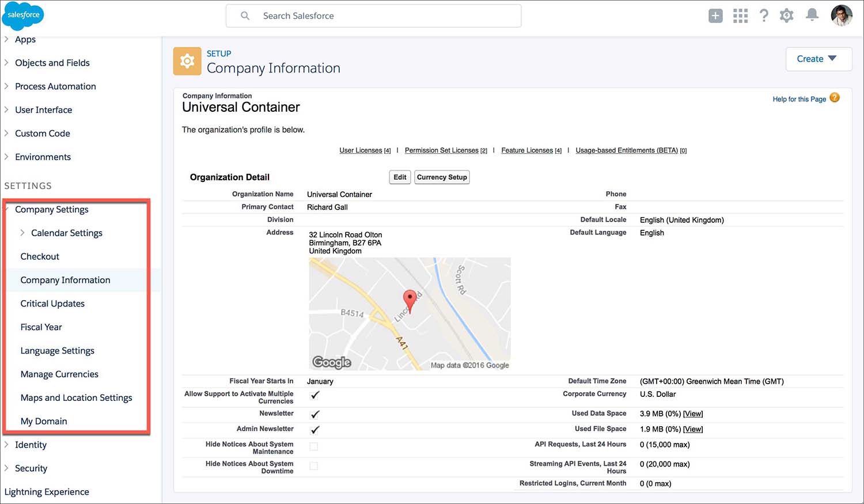
Task: Open the User Licenses link
Action: point(361,150)
